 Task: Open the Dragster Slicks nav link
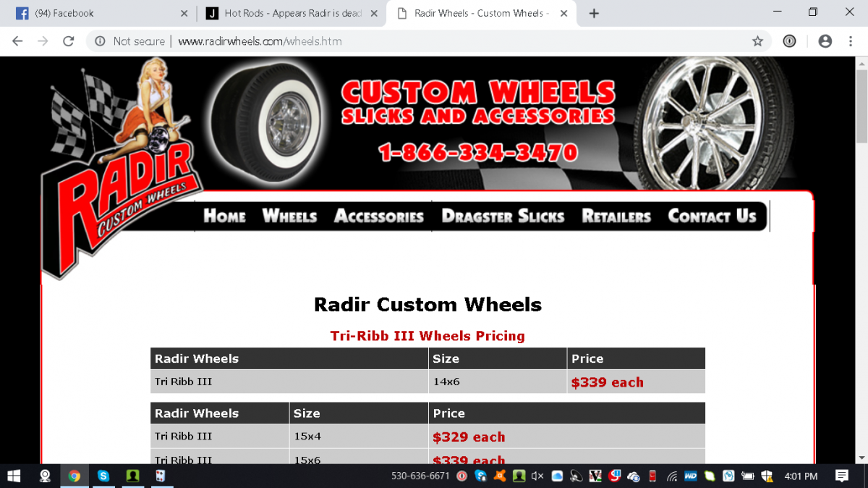coord(503,216)
